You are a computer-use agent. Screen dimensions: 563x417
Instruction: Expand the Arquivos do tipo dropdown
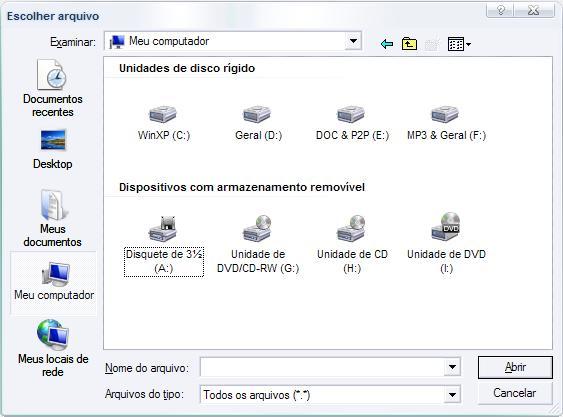452,395
